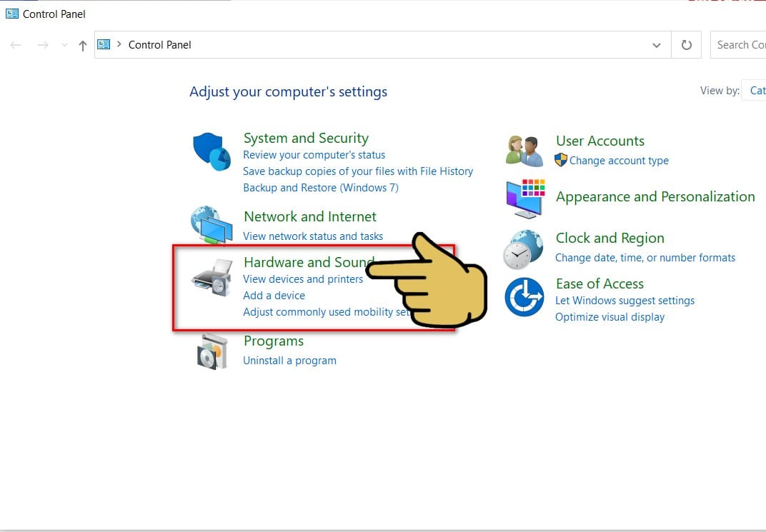This screenshot has height=532, width=766.
Task: Open Appearance and Personalization category
Action: tap(655, 196)
